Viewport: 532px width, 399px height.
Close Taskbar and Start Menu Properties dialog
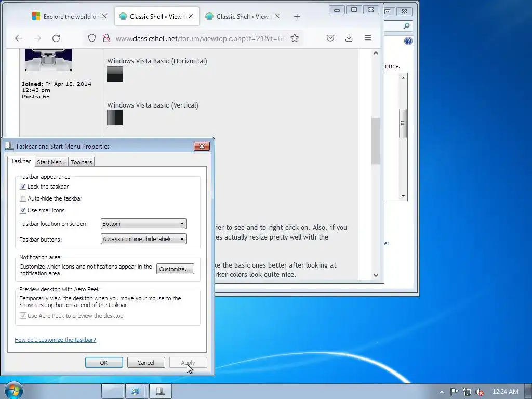202,146
